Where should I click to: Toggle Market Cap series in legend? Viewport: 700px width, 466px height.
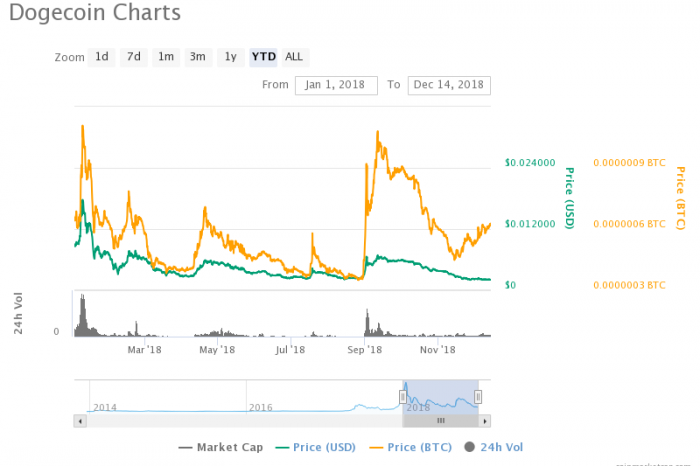pyautogui.click(x=221, y=447)
